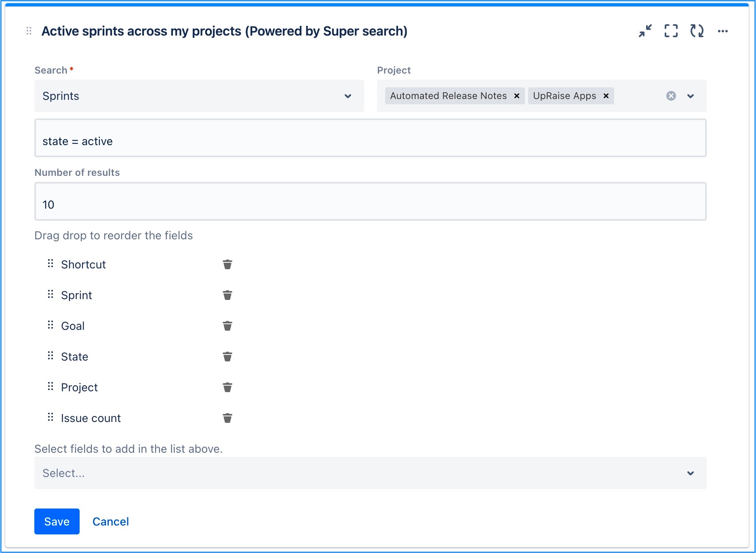Refresh the Active sprints gadget
Viewport: 756px width, 553px height.
pos(697,31)
